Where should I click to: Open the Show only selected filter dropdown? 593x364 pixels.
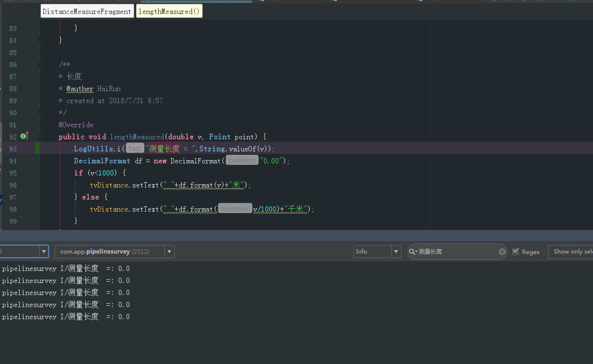[x=571, y=252]
